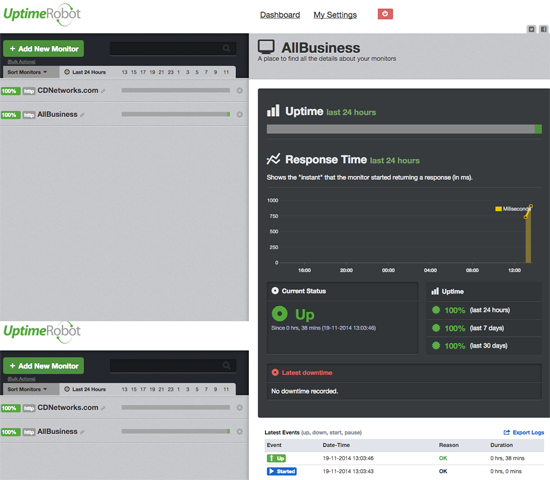550x480 pixels.
Task: Open gear settings for AllBusiness in upper list
Action: pyautogui.click(x=240, y=114)
